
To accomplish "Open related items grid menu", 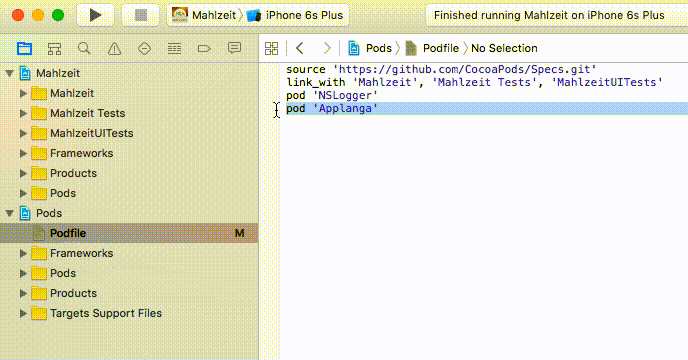I will click(272, 48).
